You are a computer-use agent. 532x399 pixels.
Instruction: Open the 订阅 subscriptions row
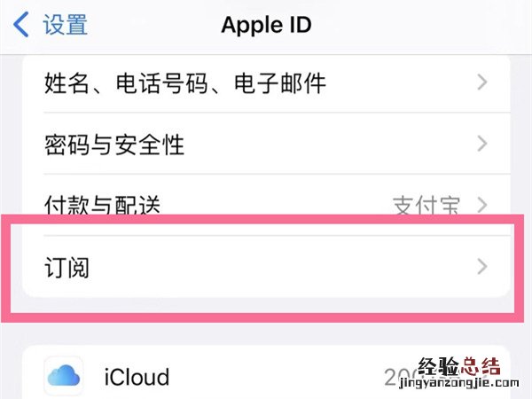[67, 266]
